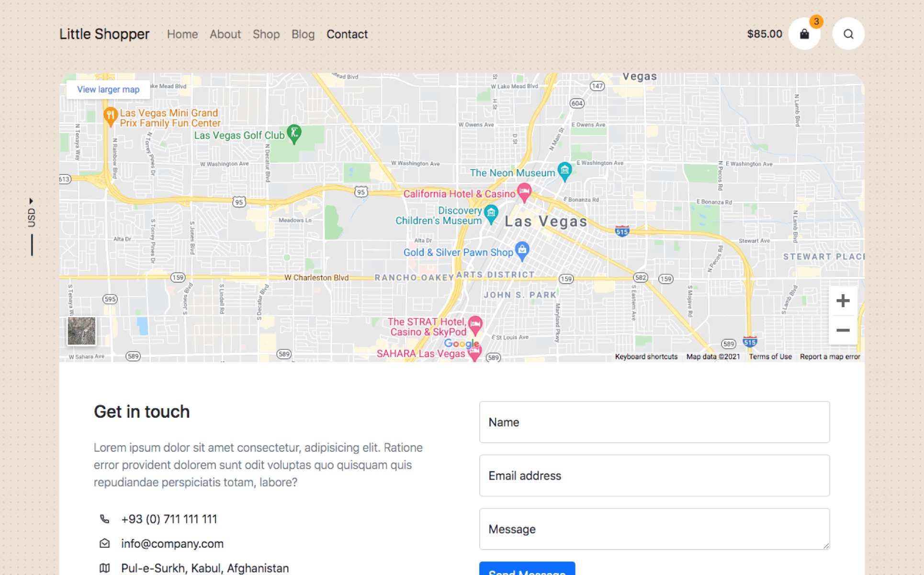Open Keyboard shortcuts on the map

(x=646, y=356)
